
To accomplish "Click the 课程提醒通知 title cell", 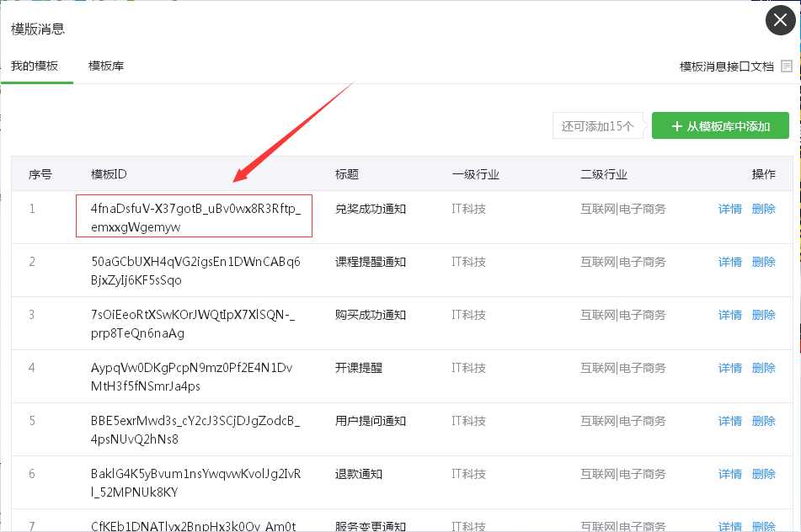I will 371,262.
